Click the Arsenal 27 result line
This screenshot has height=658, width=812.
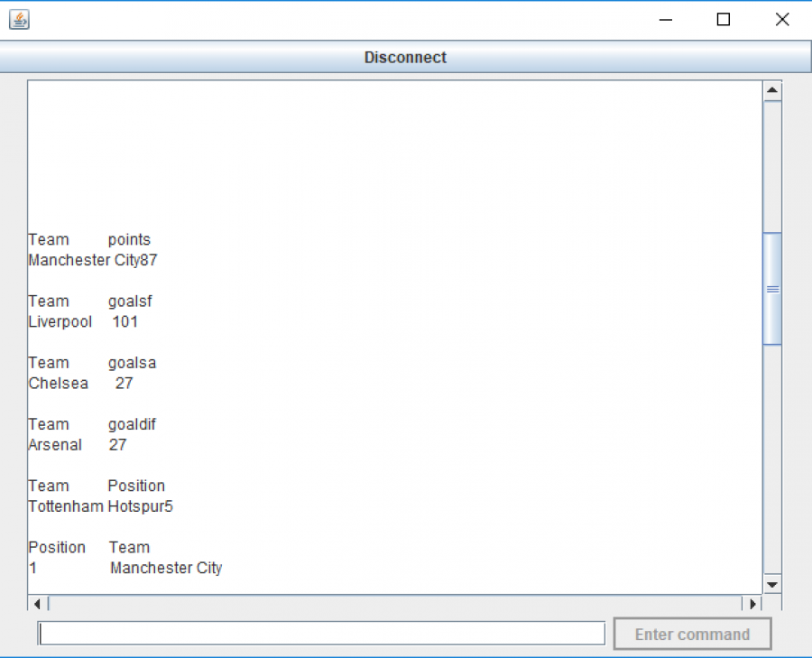[x=78, y=444]
